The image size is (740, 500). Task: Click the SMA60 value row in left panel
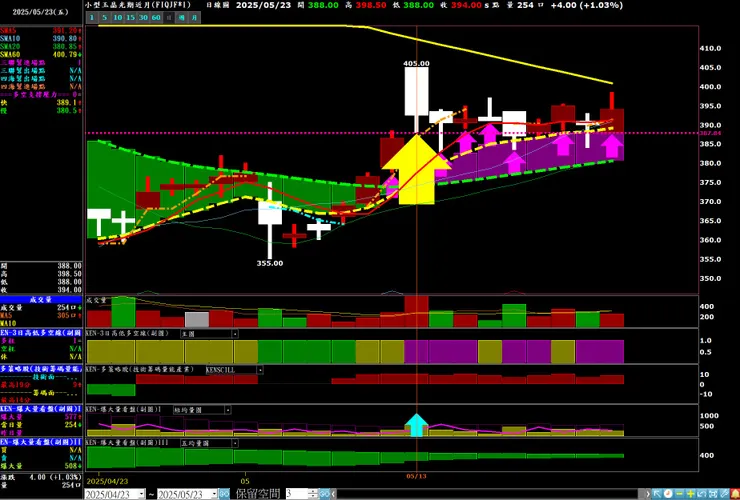(x=41, y=54)
